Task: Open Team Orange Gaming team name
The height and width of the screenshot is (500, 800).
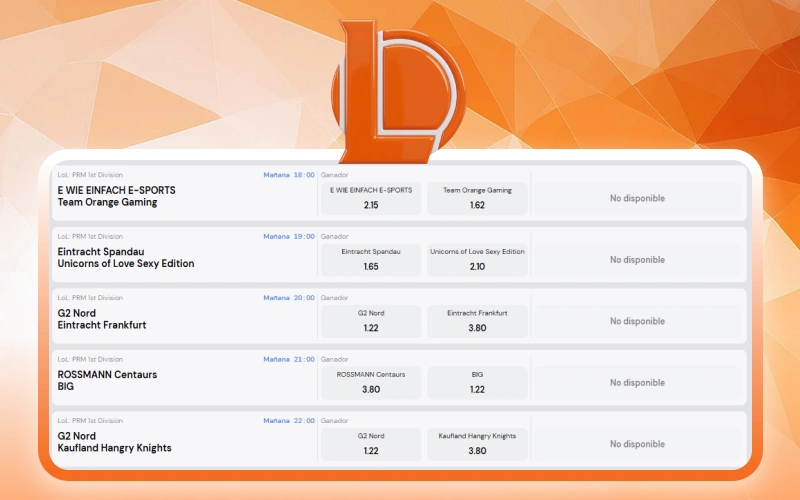Action: pyautogui.click(x=107, y=202)
